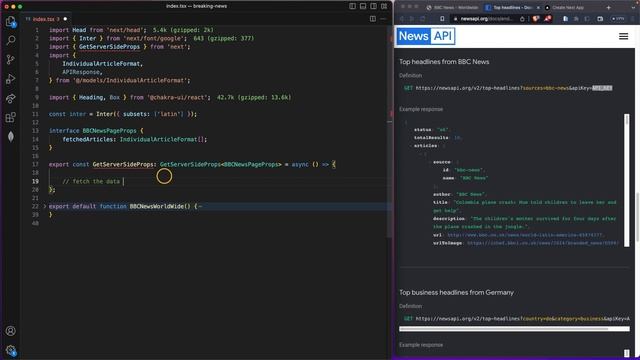Open the Extensions view

click(11, 118)
